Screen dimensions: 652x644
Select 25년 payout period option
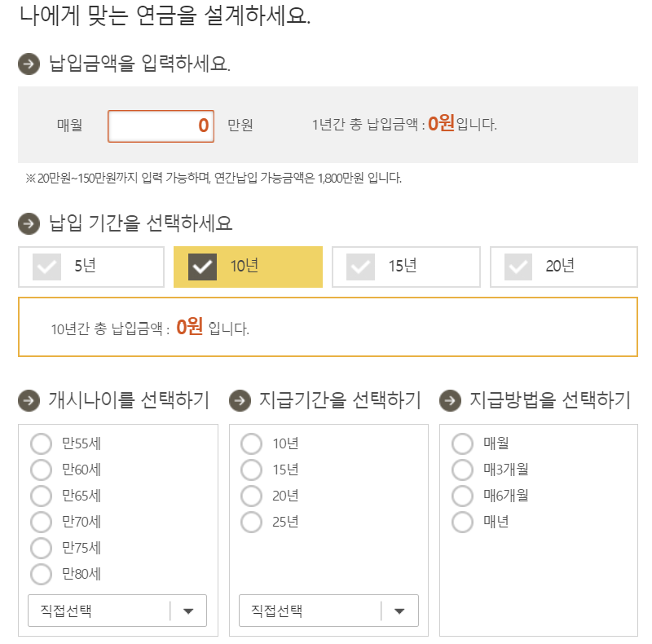(252, 522)
